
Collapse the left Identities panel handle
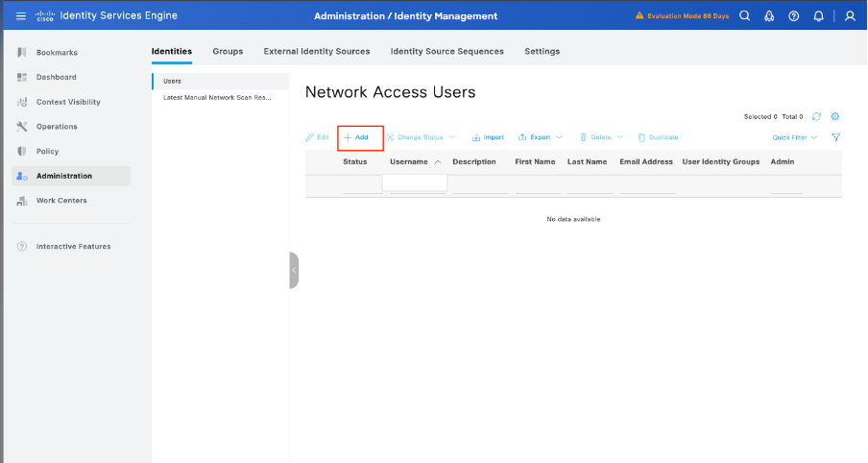tap(294, 270)
